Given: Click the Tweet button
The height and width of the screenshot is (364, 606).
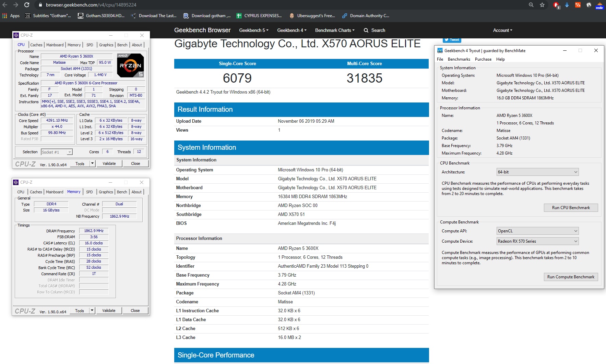Looking at the screenshot, I should (452, 40).
